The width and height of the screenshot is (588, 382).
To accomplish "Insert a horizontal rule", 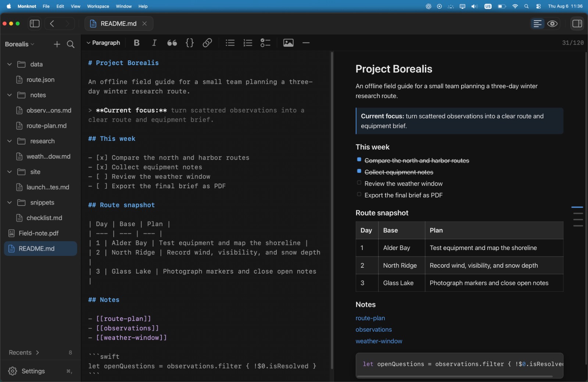I will [x=306, y=43].
